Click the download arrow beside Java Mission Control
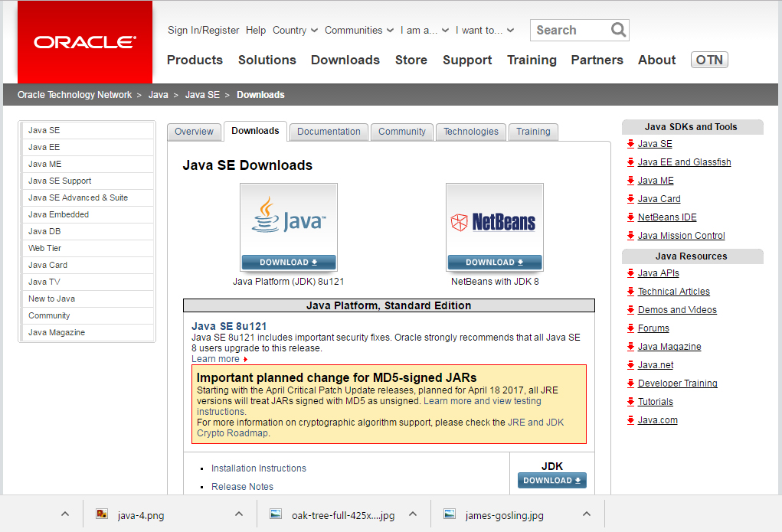782x532 pixels. pos(630,235)
